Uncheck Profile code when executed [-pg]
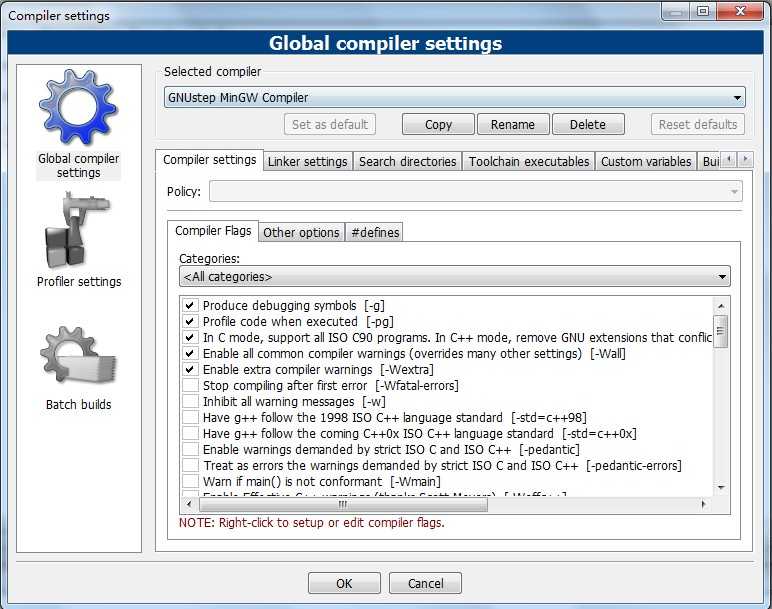The image size is (772, 609). [x=190, y=321]
